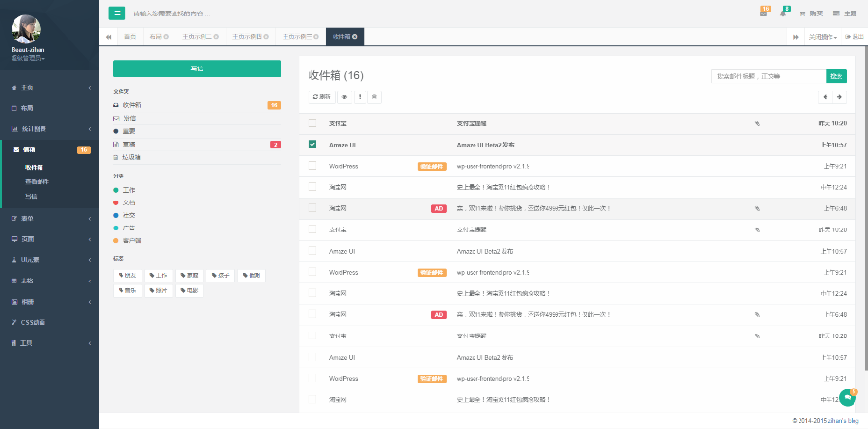Click the eye icon to mark mail read
868x429 pixels.
pyautogui.click(x=344, y=96)
